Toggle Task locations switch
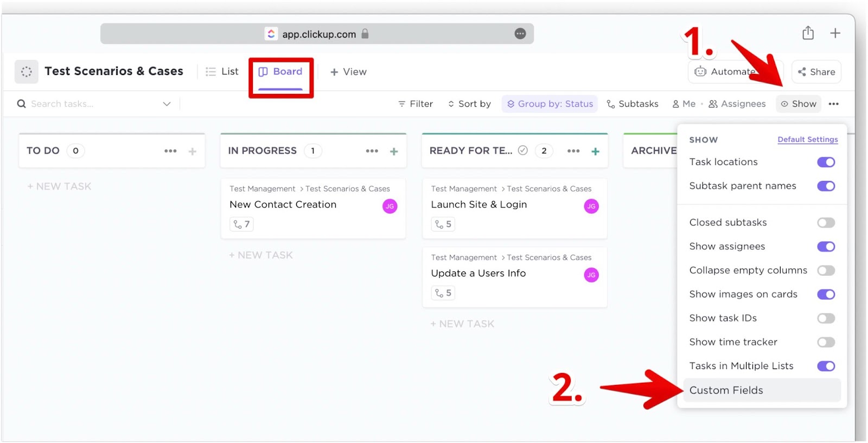The height and width of the screenshot is (443, 868). (826, 162)
